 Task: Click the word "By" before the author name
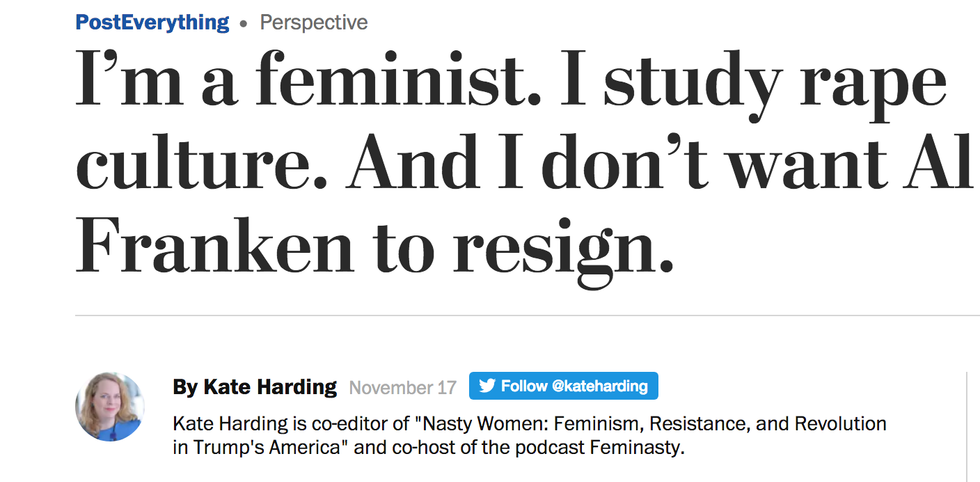[185, 387]
